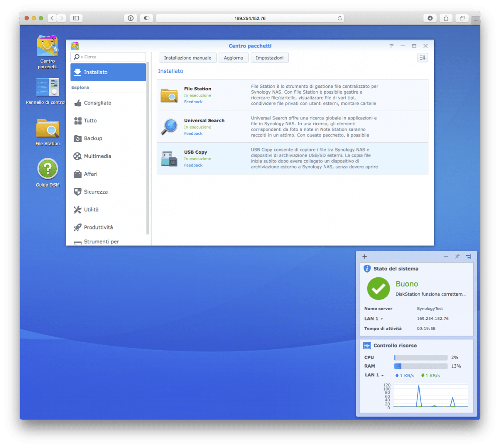
Task: Open the Guida DSM help icon
Action: [47, 169]
